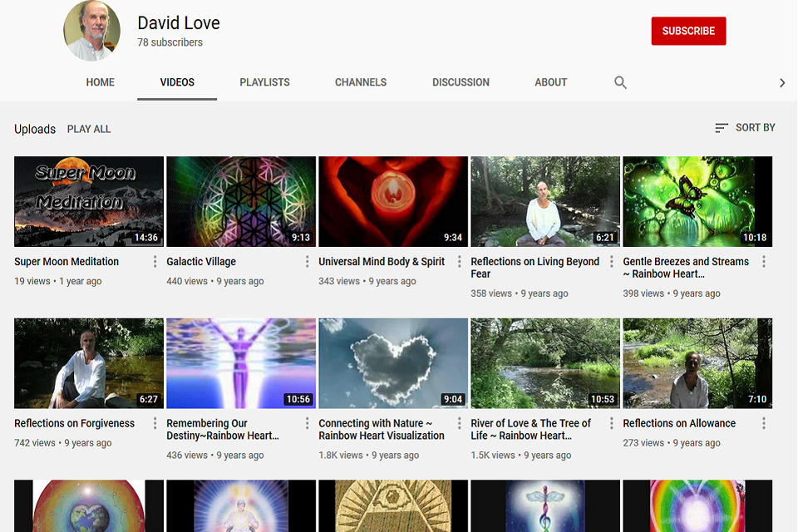
Task: Open options menu for Galactic Village
Action: [x=307, y=262]
